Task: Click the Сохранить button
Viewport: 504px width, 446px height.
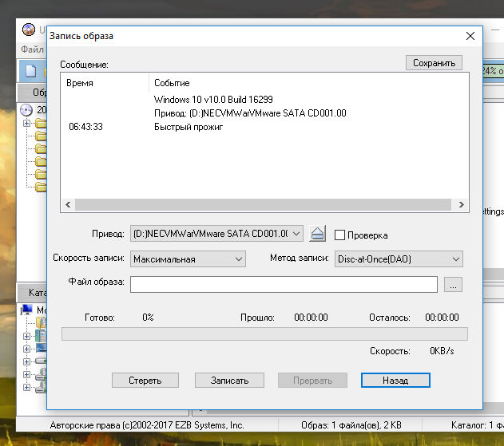Action: pos(434,62)
